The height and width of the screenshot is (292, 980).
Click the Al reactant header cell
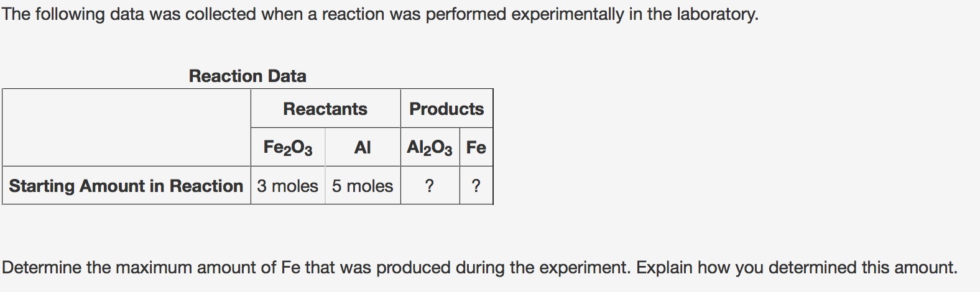(x=362, y=148)
